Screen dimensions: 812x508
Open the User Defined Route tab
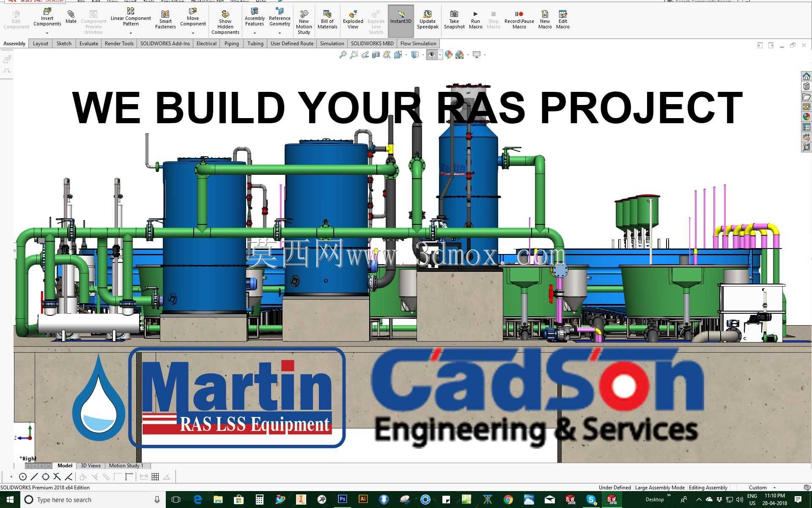pos(292,44)
